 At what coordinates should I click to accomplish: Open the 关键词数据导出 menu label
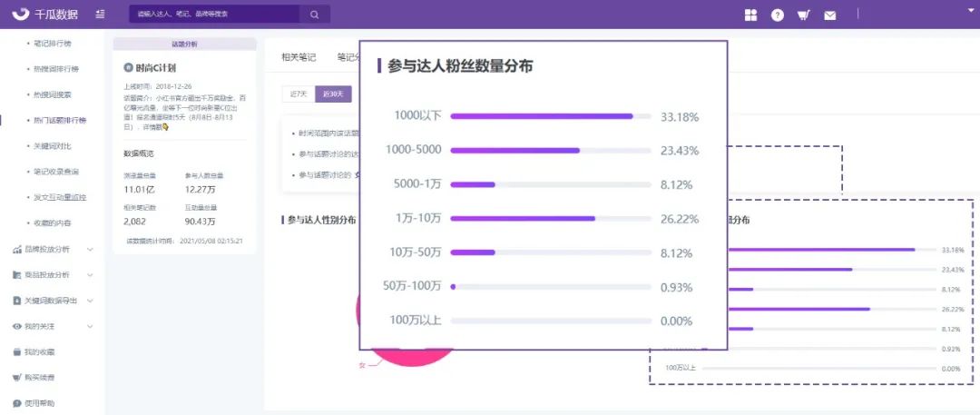(51, 301)
